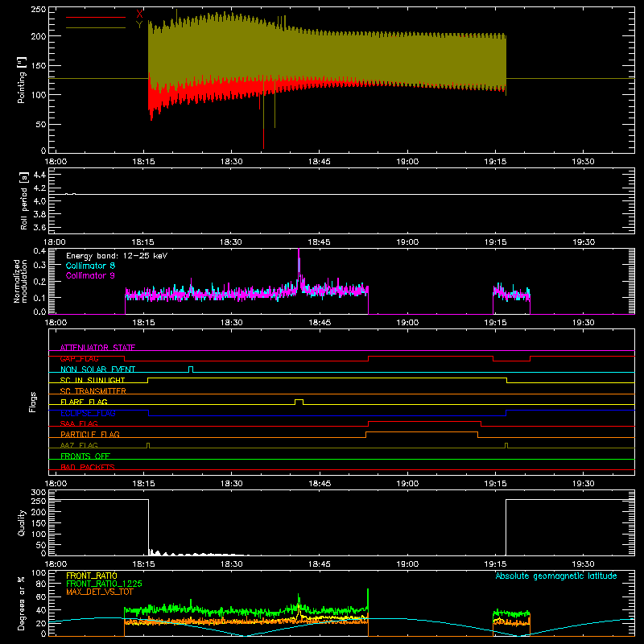
Task: Click the '18:30' tick under Flags plot
Action: tap(231, 484)
